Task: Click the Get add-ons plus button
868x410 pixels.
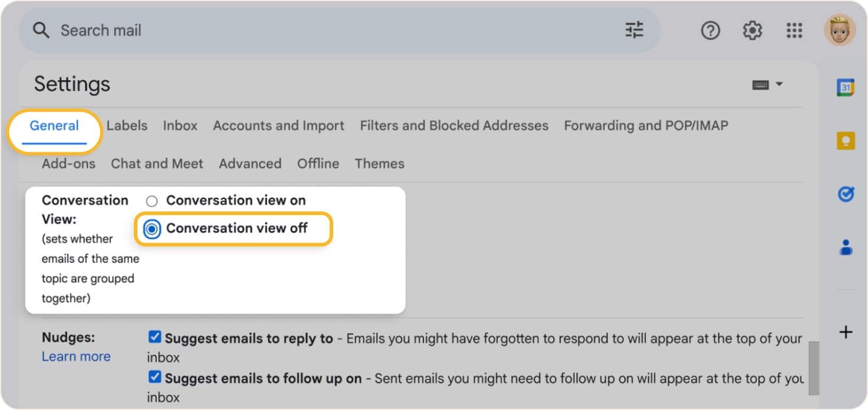Action: pyautogui.click(x=846, y=332)
